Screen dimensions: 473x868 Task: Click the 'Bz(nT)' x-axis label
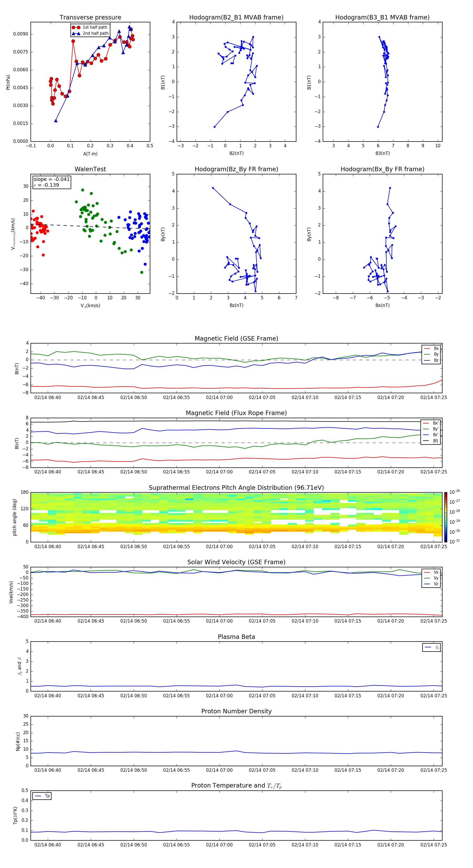(236, 305)
